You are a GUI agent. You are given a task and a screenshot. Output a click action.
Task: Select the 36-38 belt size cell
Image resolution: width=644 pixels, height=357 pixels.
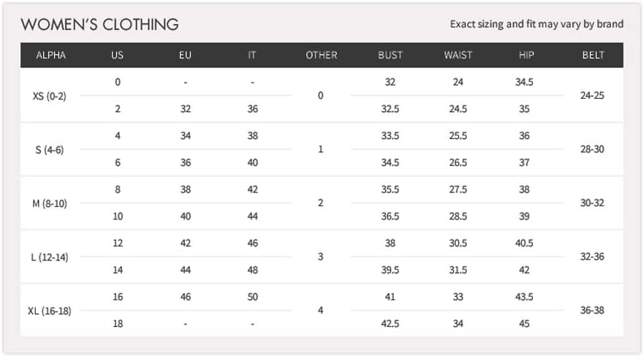tap(592, 311)
